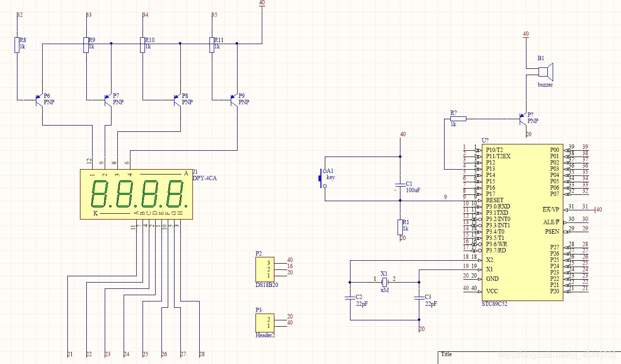Click the 22pF value under C2
Image resolution: width=621 pixels, height=364 pixels.
point(362,304)
